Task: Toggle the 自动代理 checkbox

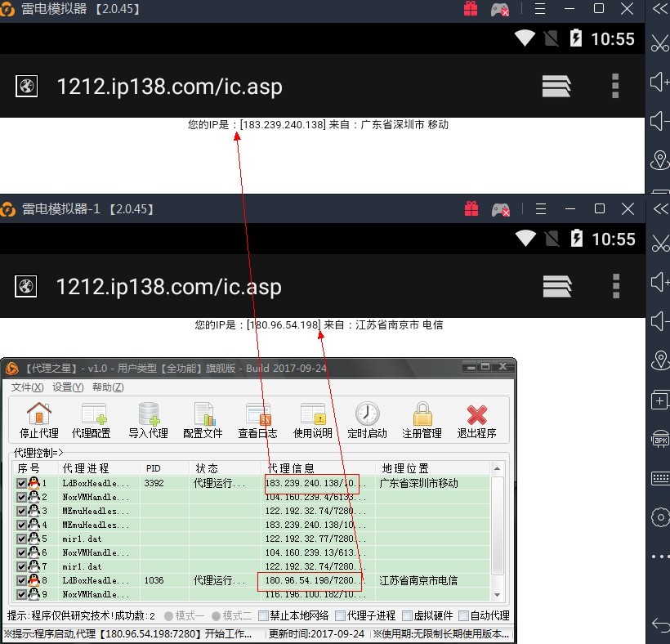Action: point(463,615)
